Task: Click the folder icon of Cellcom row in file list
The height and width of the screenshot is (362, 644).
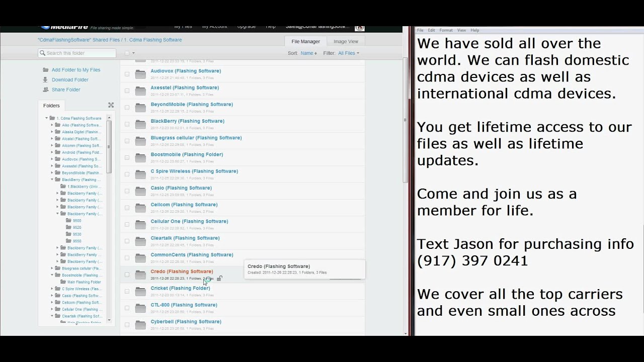Action: (140, 208)
